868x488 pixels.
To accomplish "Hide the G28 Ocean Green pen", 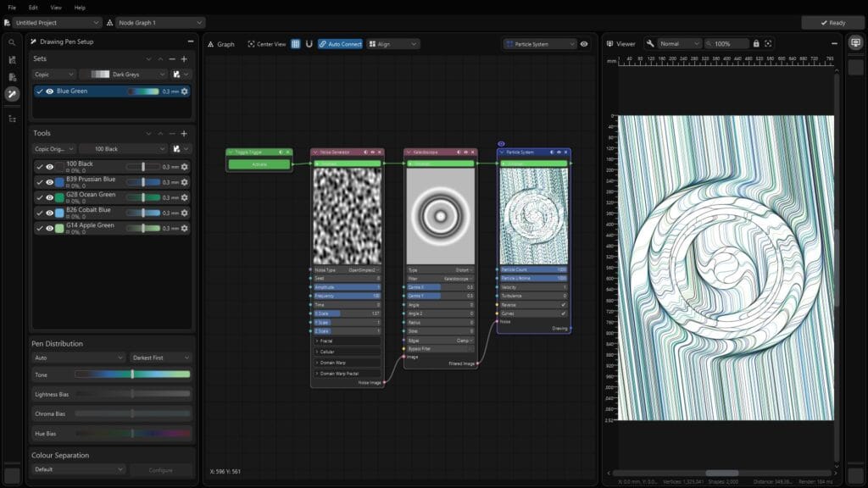I will (x=49, y=197).
